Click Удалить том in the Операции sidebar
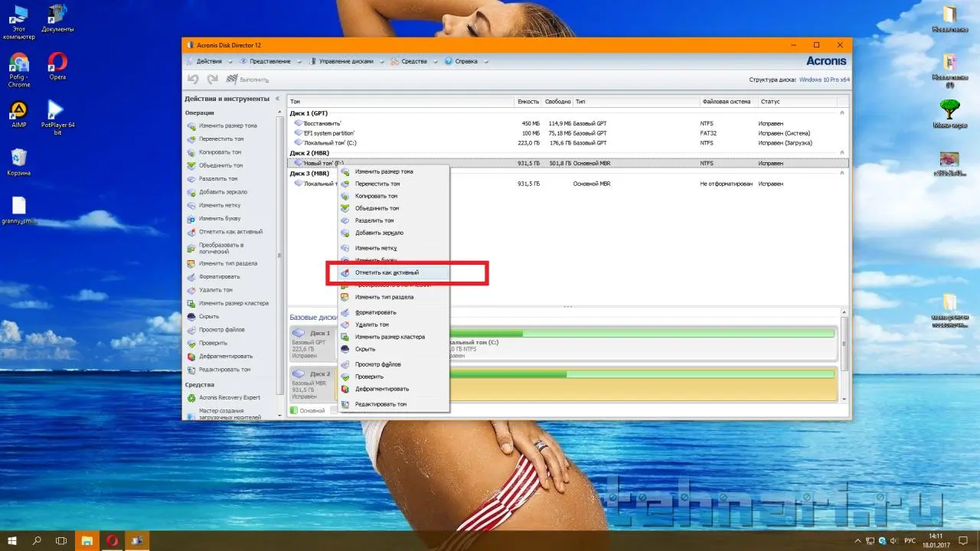The image size is (980, 551). click(x=210, y=290)
